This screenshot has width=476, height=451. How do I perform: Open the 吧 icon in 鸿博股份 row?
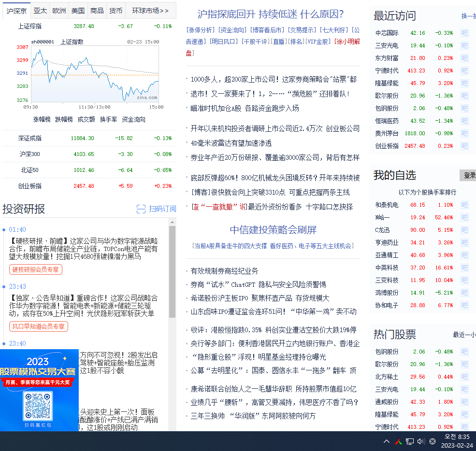pyautogui.click(x=464, y=293)
